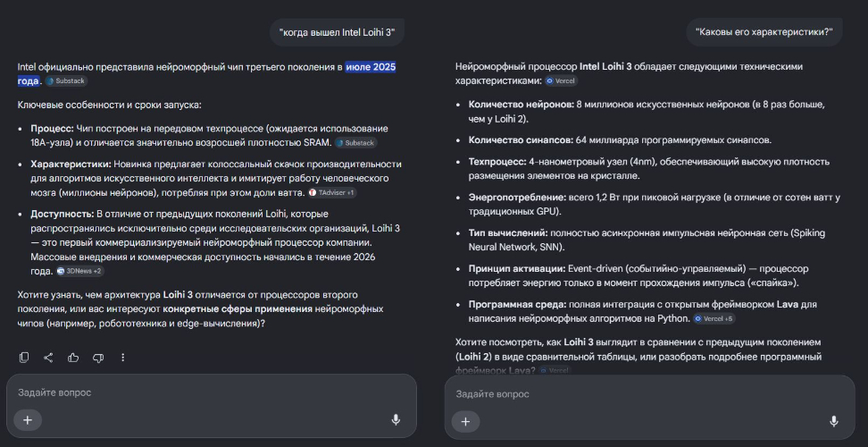Click the plus button in left chat input

pos(28,420)
